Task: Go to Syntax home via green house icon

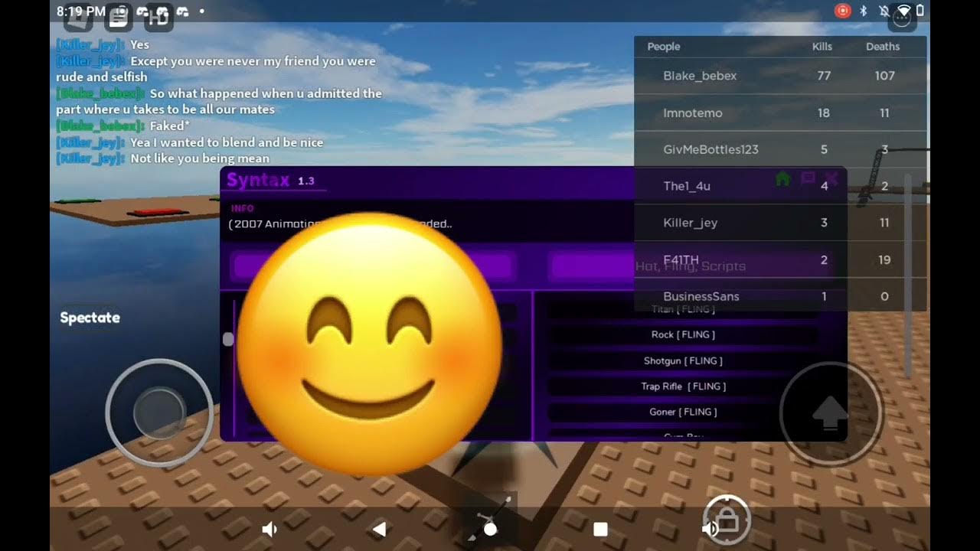Action: coord(782,179)
